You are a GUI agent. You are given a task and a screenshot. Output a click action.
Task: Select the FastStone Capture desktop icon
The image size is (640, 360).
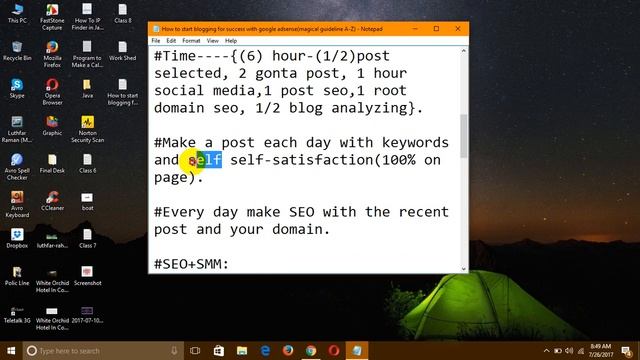coord(52,16)
